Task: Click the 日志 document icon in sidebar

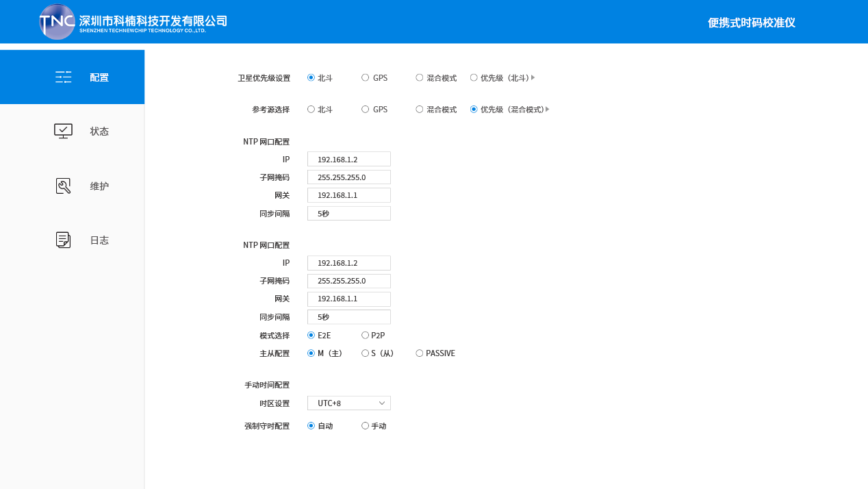Action: point(63,240)
